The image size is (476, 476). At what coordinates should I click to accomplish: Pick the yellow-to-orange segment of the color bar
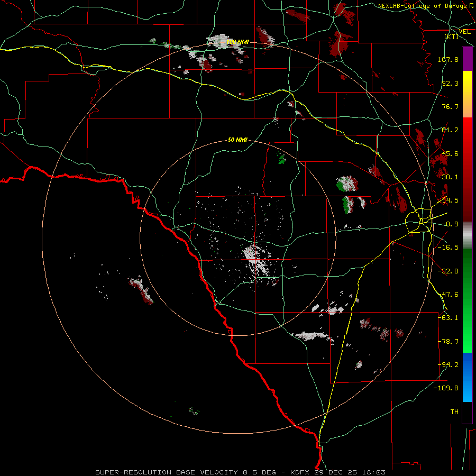coord(467,94)
